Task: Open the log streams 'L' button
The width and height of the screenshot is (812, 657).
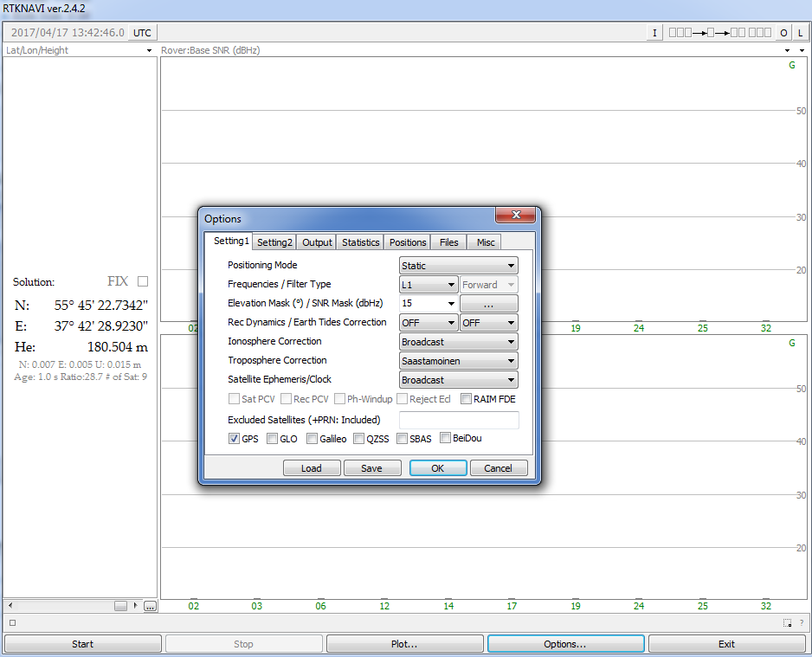Action: pos(800,33)
